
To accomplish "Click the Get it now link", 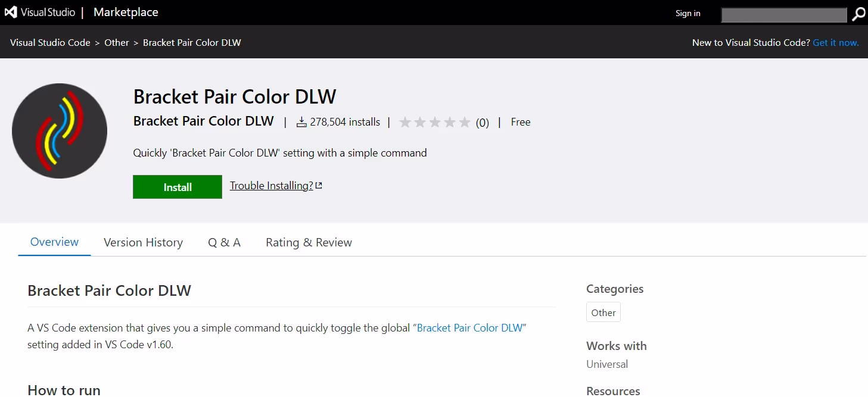I will pyautogui.click(x=836, y=42).
